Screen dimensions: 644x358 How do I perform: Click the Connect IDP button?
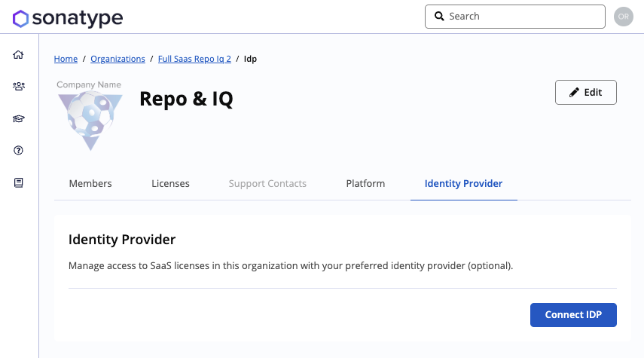573,315
